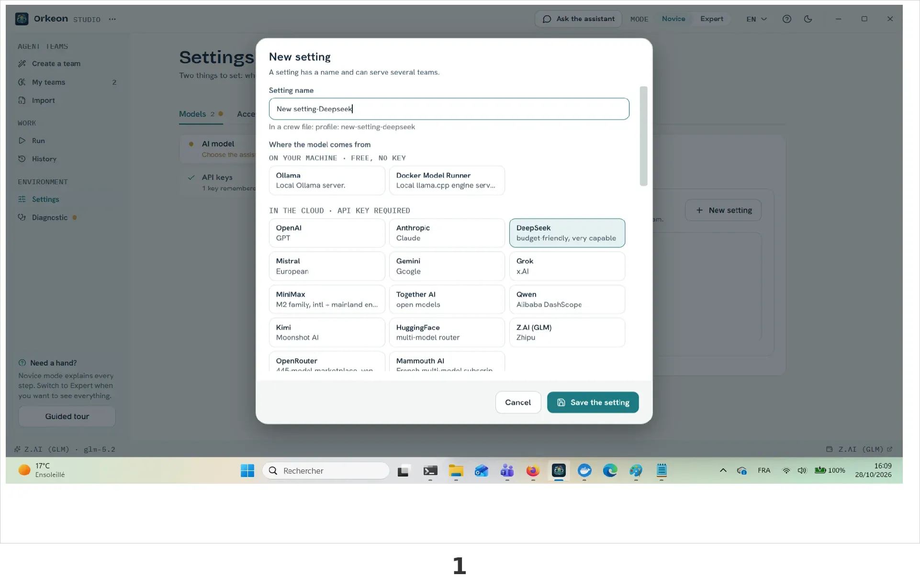Image resolution: width=920 pixels, height=588 pixels.
Task: Go to My teams
Action: [67, 82]
